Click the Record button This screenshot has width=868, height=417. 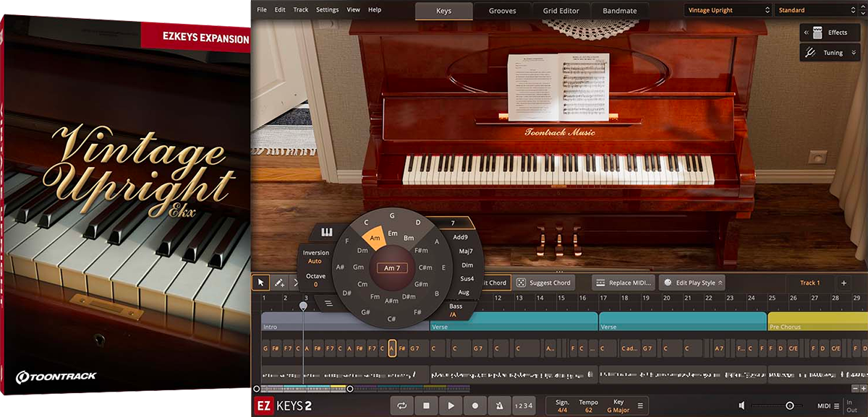click(x=475, y=406)
